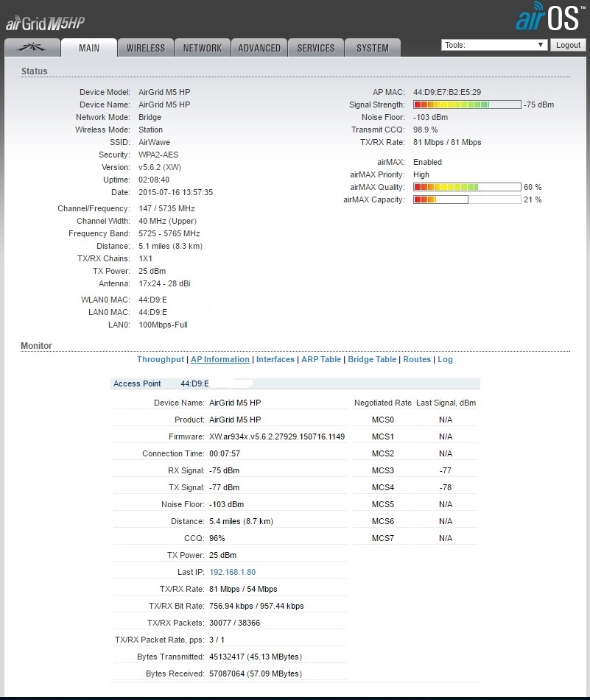Select the distance 5.1 miles (8.3 km)
590x700 pixels.
pyautogui.click(x=171, y=246)
